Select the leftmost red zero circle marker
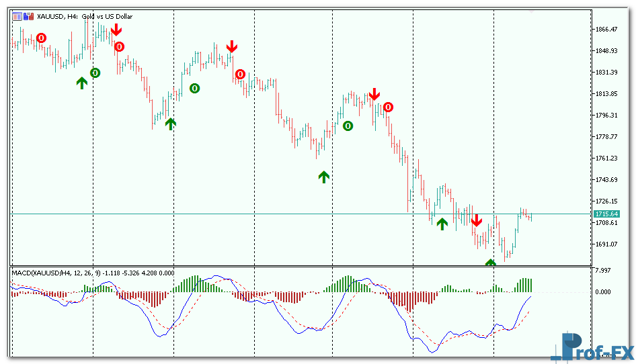636x364 pixels. (42, 38)
